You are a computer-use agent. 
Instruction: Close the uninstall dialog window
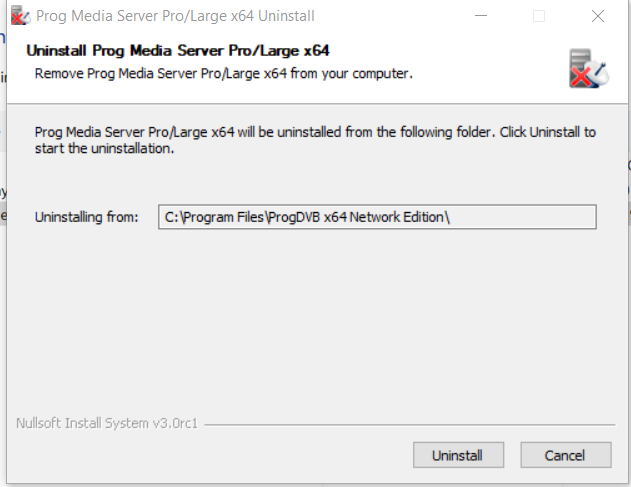(x=598, y=17)
